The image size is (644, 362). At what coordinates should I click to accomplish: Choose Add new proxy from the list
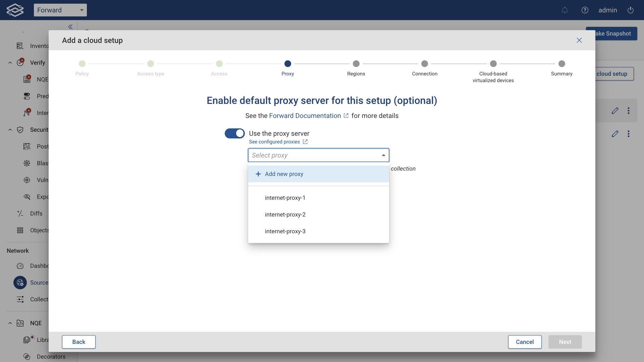(x=284, y=174)
